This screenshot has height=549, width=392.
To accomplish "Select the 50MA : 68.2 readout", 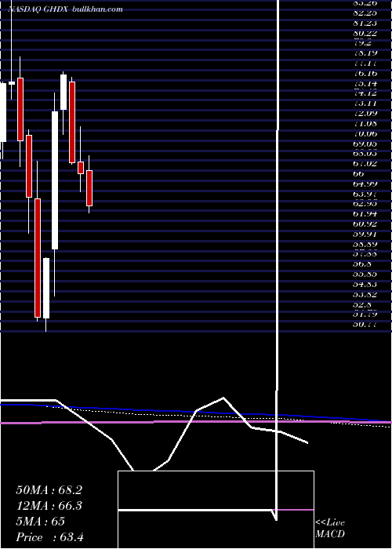I will [49, 490].
